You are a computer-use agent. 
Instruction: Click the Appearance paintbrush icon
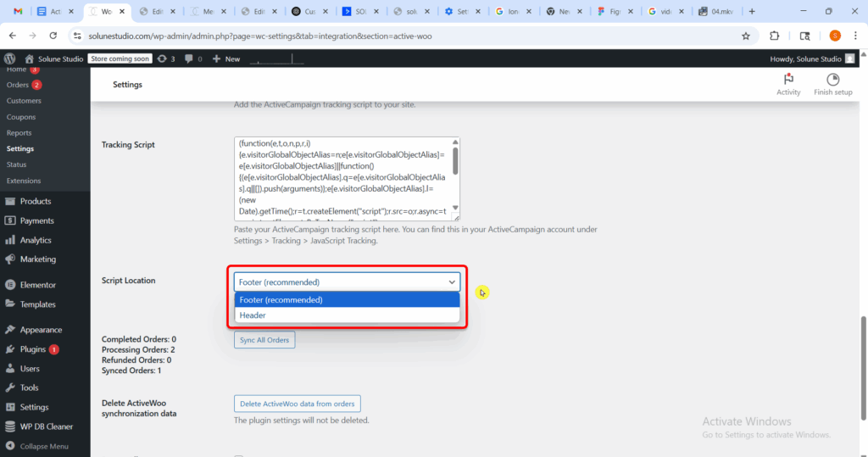(x=10, y=330)
